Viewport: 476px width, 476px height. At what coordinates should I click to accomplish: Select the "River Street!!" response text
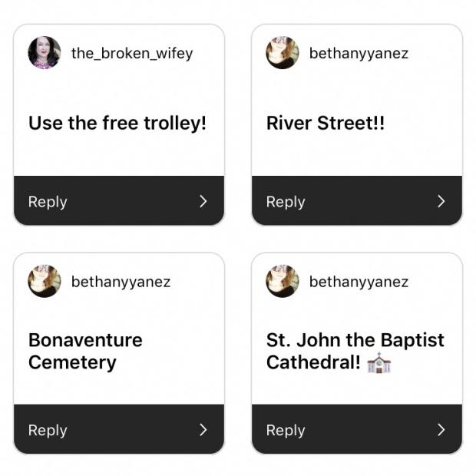pyautogui.click(x=326, y=123)
